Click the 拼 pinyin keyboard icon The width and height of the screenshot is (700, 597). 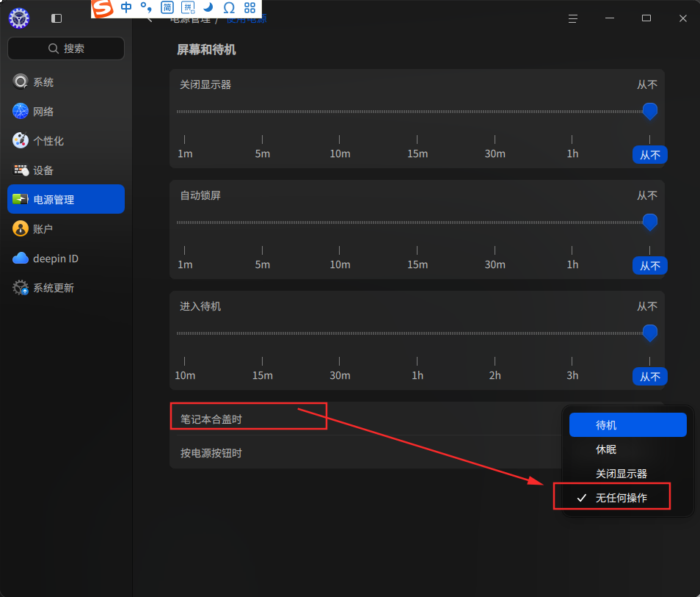(x=188, y=7)
